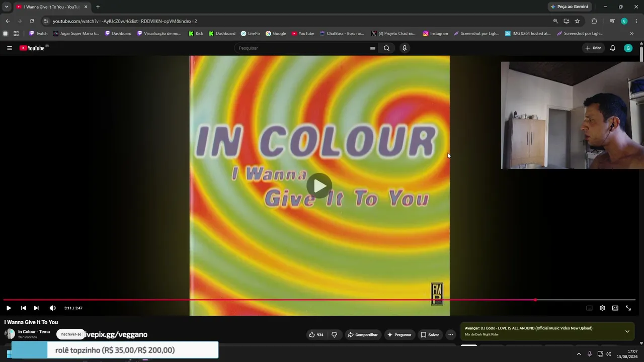Save video with Salvar button

(430, 335)
